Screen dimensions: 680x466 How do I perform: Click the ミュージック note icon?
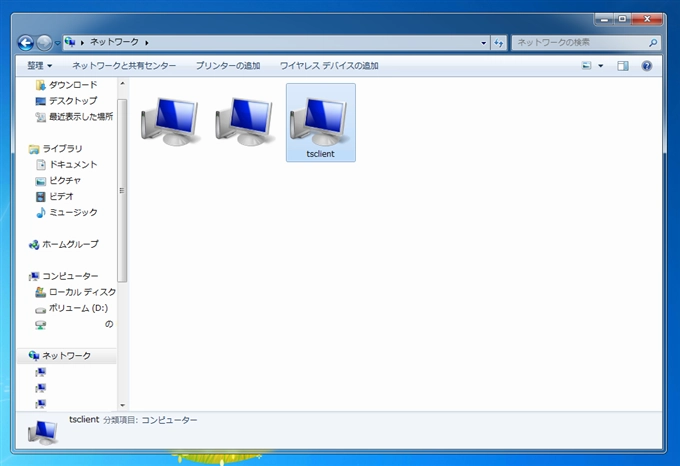coord(40,212)
